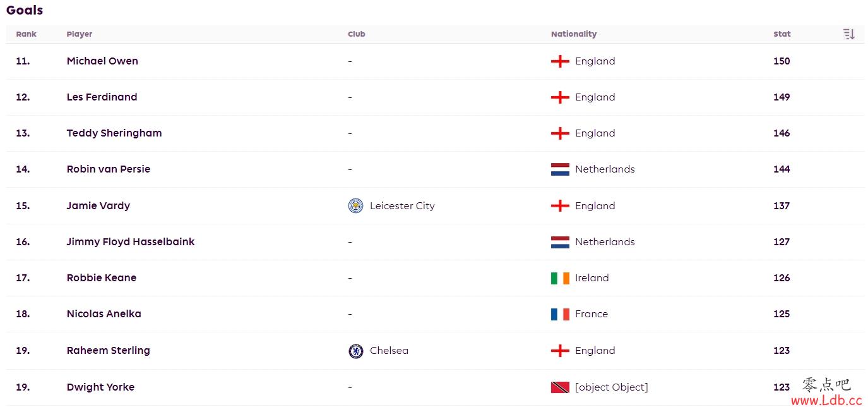Click the Chelsea club badge
Screen dimensions: 868x407
pos(356,351)
